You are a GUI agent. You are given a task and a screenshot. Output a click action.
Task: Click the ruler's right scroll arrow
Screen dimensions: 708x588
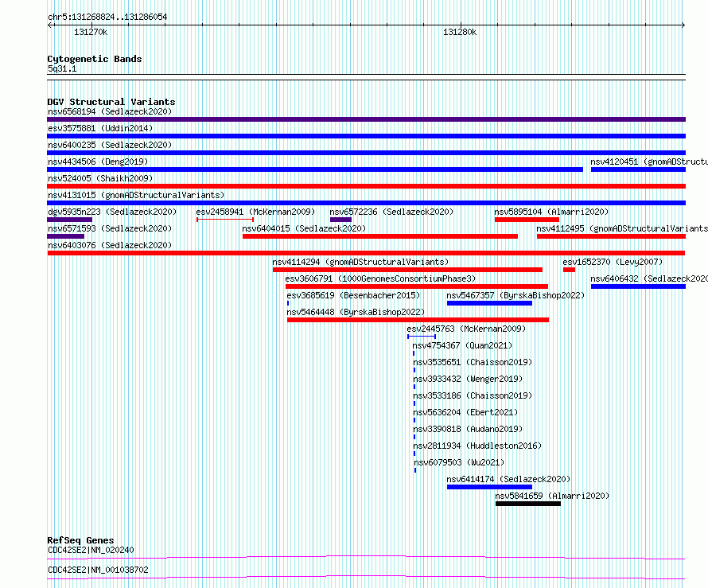[x=683, y=25]
